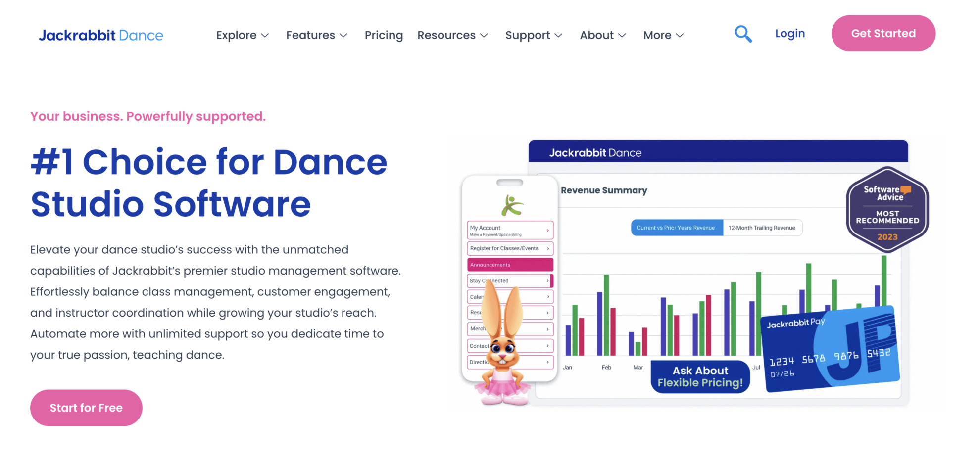The image size is (980, 465).
Task: Click the green dancer logo on phone mockup
Action: (512, 205)
